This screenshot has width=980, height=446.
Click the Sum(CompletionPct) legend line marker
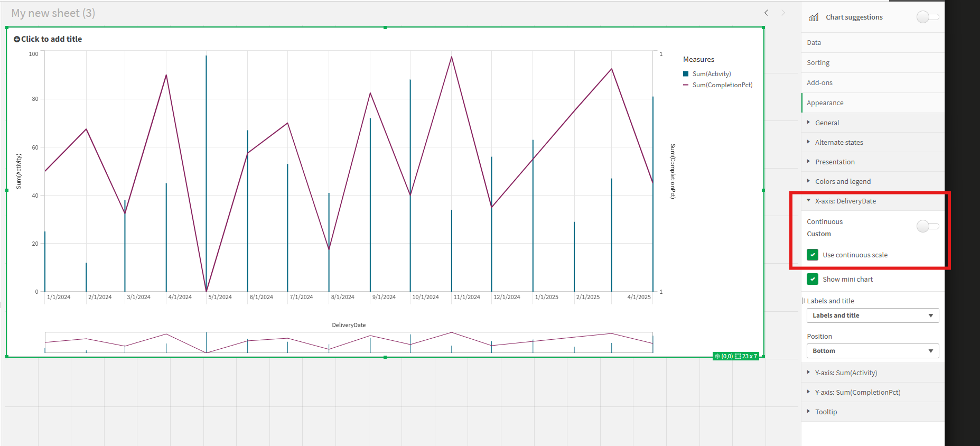pos(686,85)
